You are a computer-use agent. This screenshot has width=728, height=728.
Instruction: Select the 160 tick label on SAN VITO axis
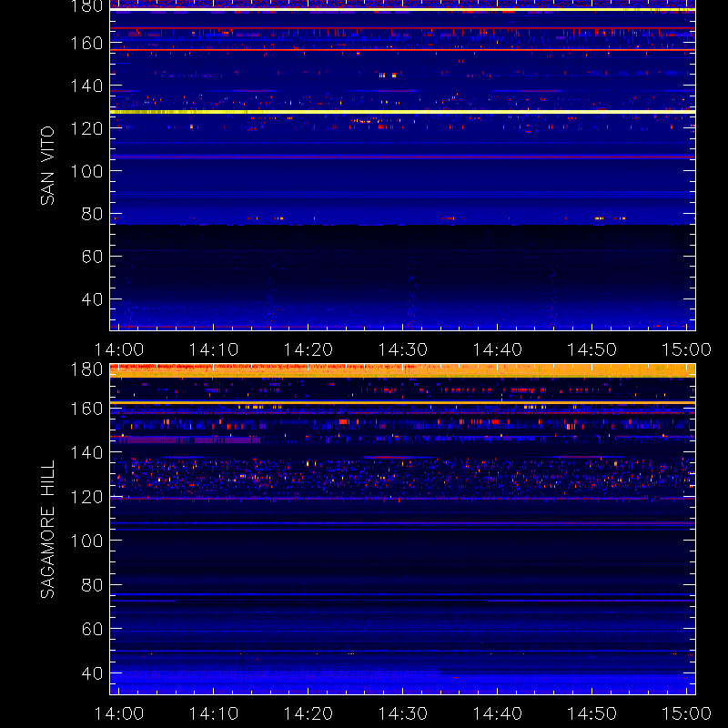pos(86,43)
